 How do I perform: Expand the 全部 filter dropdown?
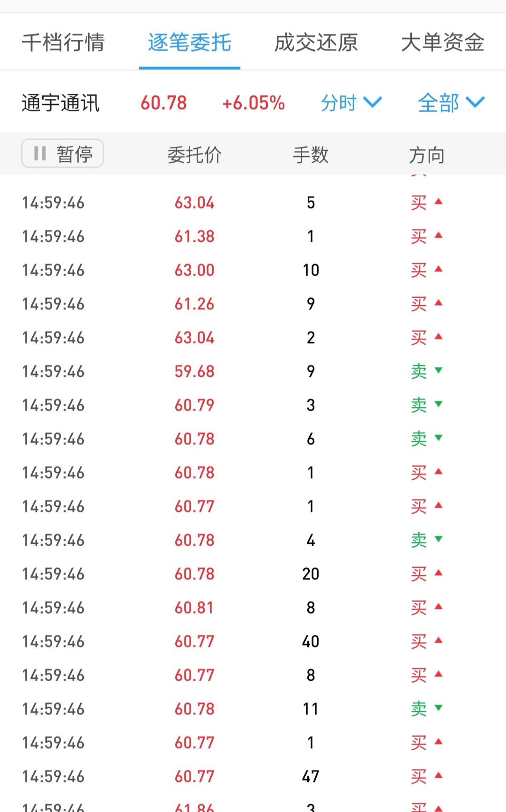tap(450, 103)
